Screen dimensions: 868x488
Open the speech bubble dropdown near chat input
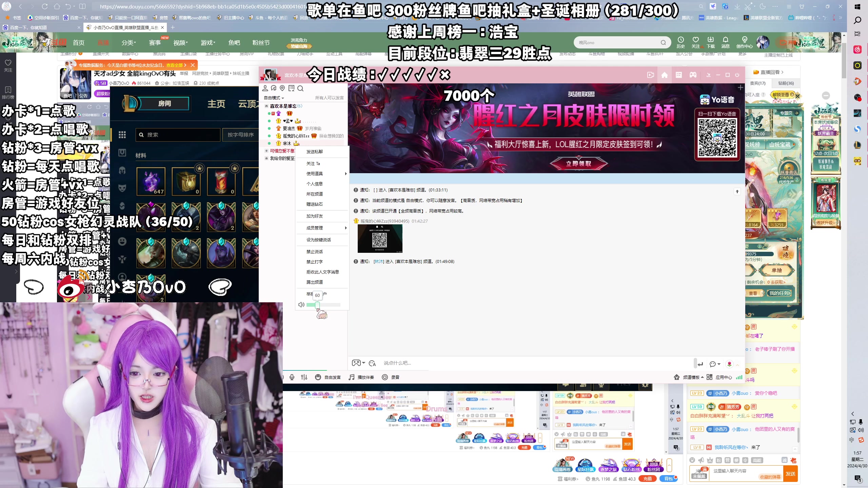point(715,364)
